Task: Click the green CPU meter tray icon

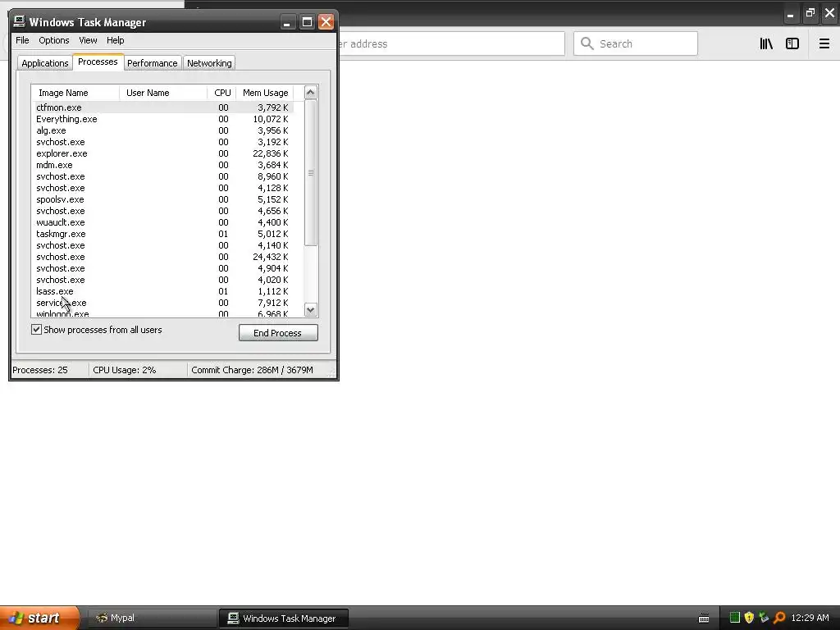Action: click(x=735, y=618)
